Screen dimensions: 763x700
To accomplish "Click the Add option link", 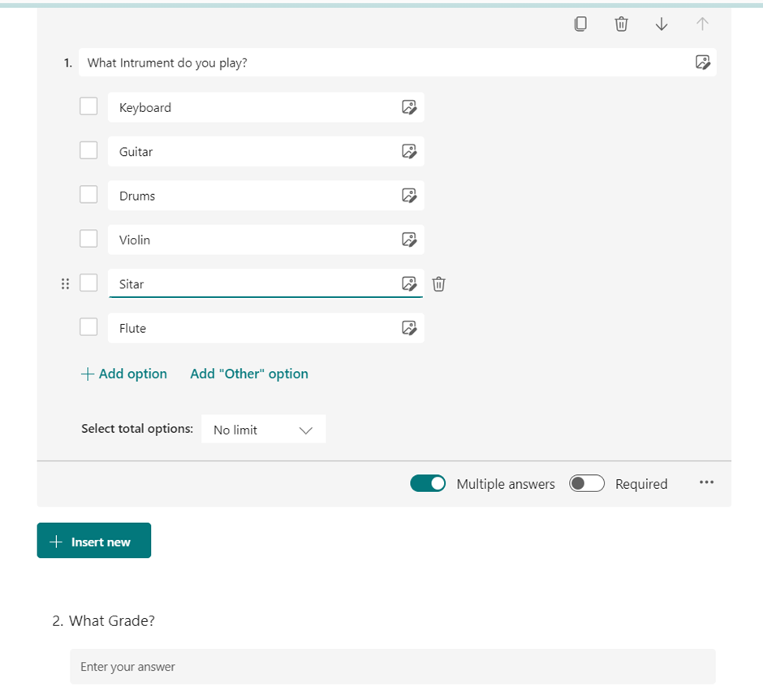I will (x=124, y=374).
